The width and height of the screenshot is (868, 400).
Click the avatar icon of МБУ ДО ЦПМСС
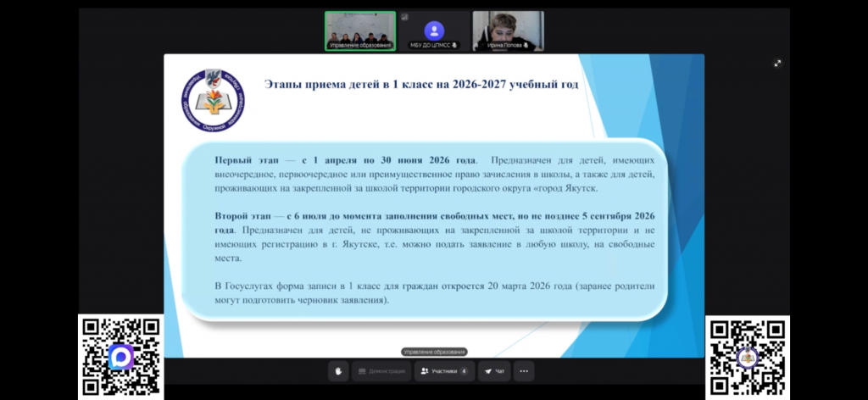click(434, 30)
